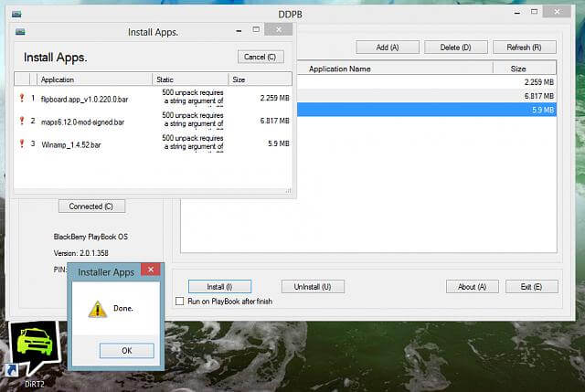Screen dimensions: 585x392
Task: Click the error icon for the maps6.12.0 row
Action: pos(22,121)
